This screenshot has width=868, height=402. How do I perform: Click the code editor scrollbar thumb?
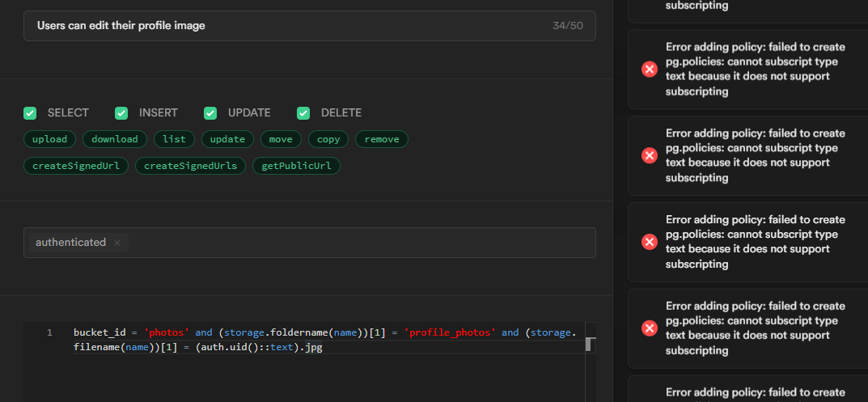[590, 345]
